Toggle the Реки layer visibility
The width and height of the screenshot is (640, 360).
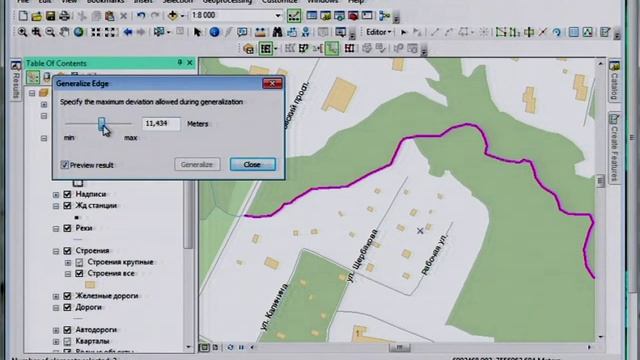point(68,229)
